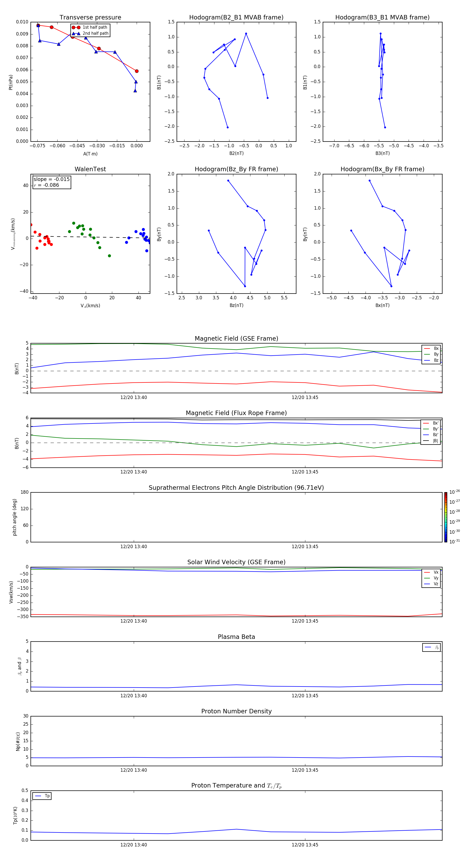Click the 'Bz' legend entry in GSE magnetic field
Image resolution: width=473 pixels, height=868 pixels.
[431, 360]
